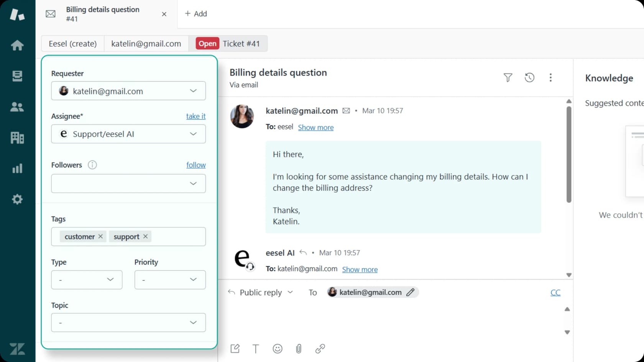Toggle text formatting T icon
This screenshot has height=362, width=644.
[x=256, y=349]
